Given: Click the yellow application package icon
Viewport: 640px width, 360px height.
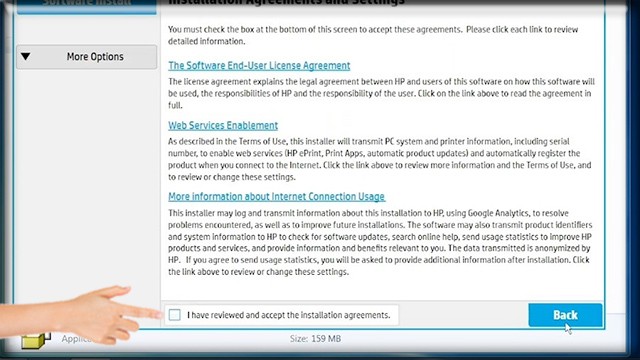Looking at the screenshot, I should (35, 340).
